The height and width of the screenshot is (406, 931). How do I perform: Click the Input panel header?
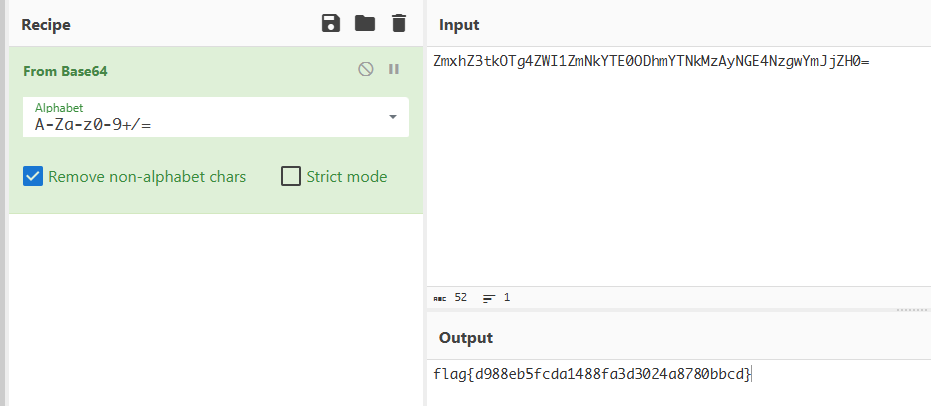click(459, 24)
